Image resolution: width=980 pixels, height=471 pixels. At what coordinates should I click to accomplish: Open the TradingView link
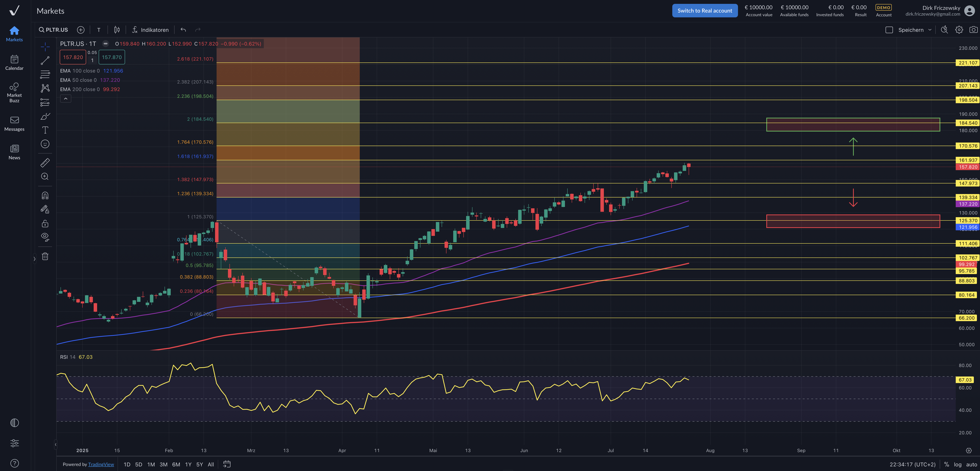click(x=101, y=464)
